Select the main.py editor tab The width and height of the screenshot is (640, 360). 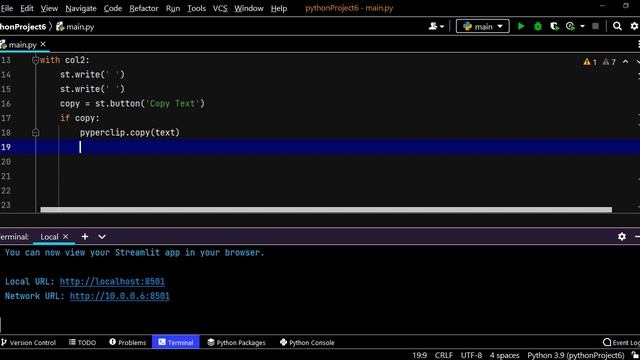pyautogui.click(x=22, y=44)
